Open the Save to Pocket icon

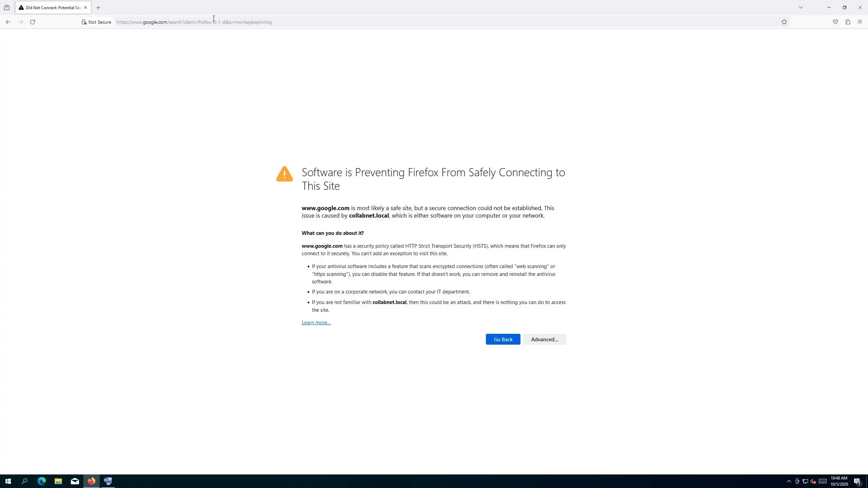(x=835, y=22)
